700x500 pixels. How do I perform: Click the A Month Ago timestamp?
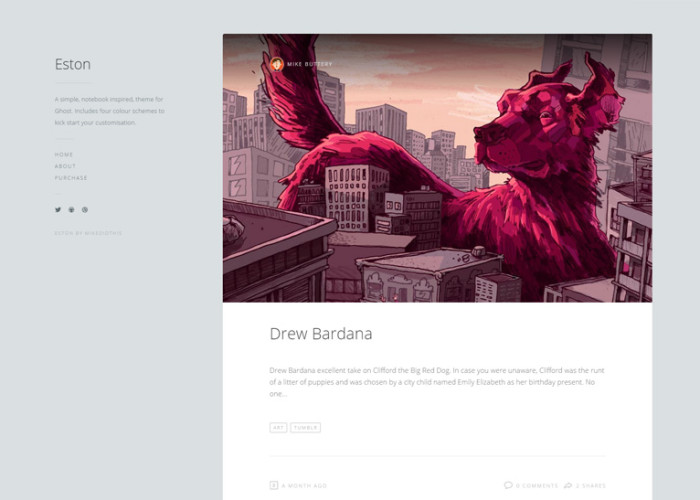[304, 485]
